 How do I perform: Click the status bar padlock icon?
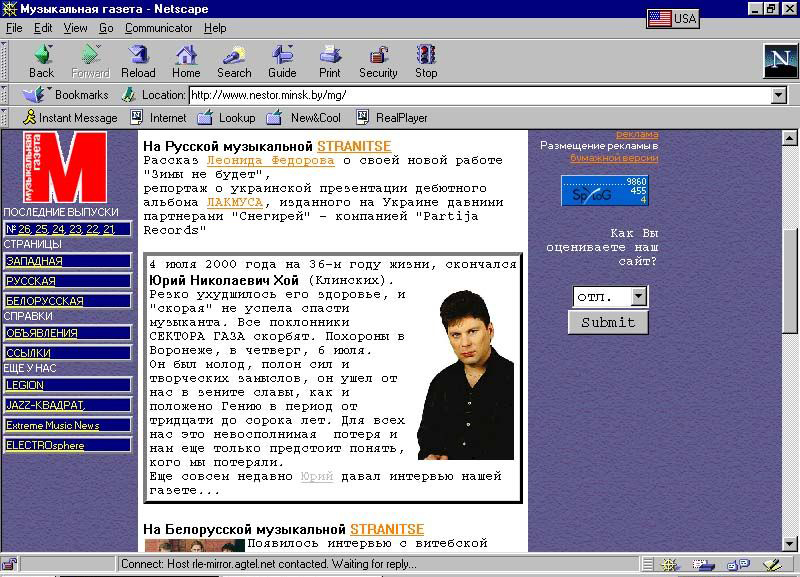coord(10,564)
